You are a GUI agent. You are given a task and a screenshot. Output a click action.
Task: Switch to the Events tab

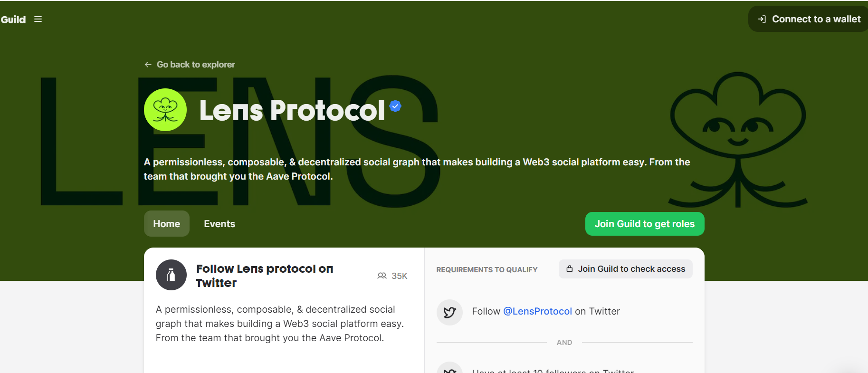[x=219, y=224]
